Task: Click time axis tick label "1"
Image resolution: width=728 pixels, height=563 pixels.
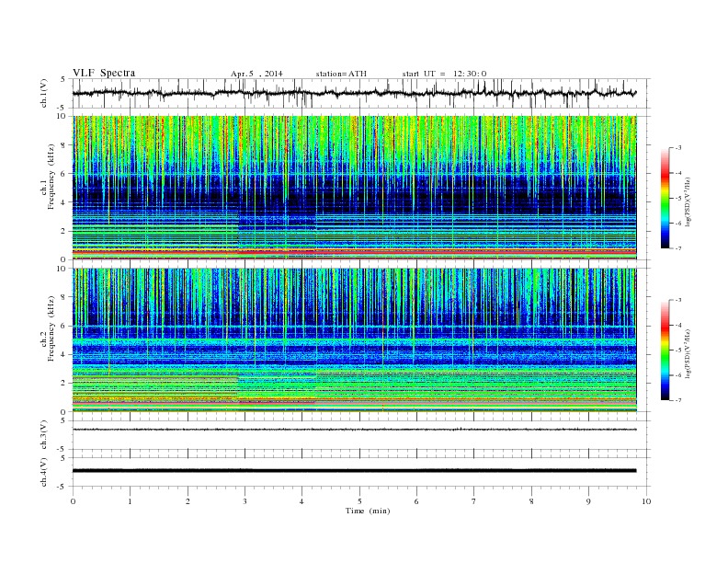Action: pos(130,501)
